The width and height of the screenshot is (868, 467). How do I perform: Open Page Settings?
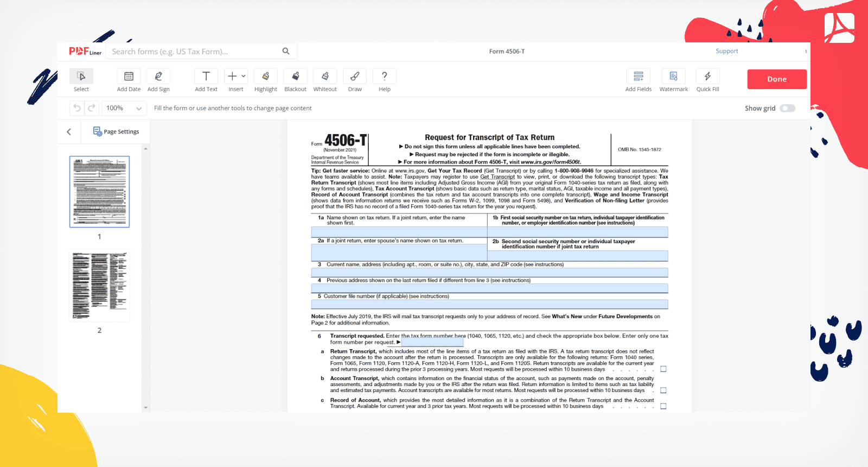(116, 132)
